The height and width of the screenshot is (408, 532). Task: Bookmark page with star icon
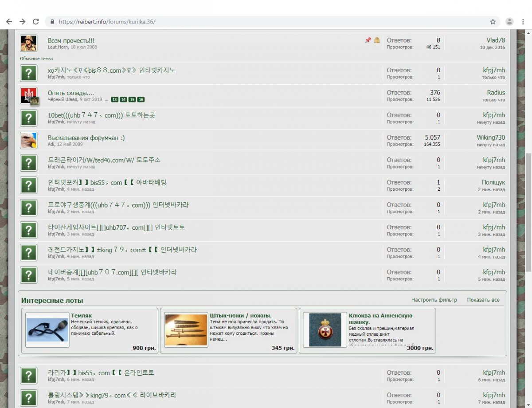coord(493,21)
